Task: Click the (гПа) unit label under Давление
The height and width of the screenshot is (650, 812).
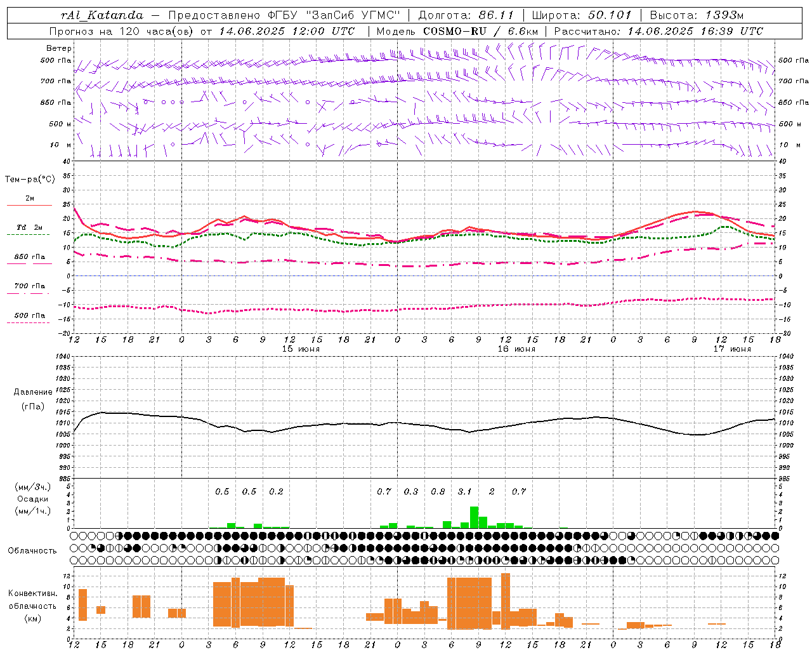Action: pos(33,406)
